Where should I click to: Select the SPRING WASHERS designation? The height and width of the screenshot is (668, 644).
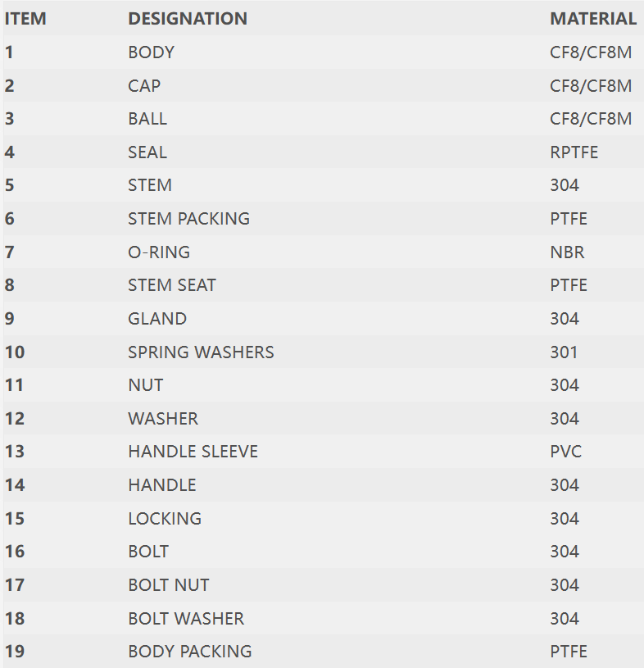coord(201,352)
